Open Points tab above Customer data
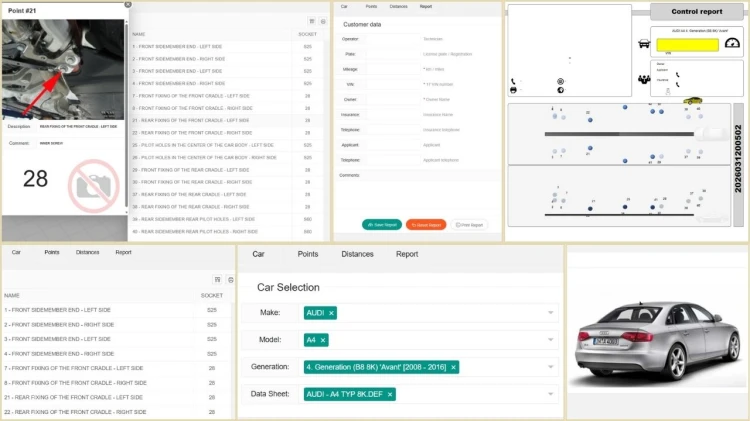The width and height of the screenshot is (750, 421). (371, 7)
